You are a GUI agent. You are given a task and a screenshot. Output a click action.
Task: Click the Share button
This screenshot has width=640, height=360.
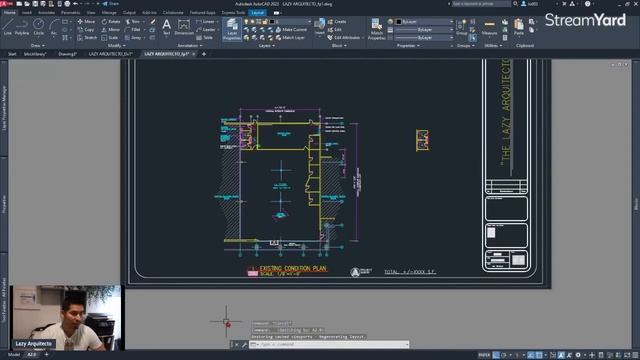click(111, 4)
